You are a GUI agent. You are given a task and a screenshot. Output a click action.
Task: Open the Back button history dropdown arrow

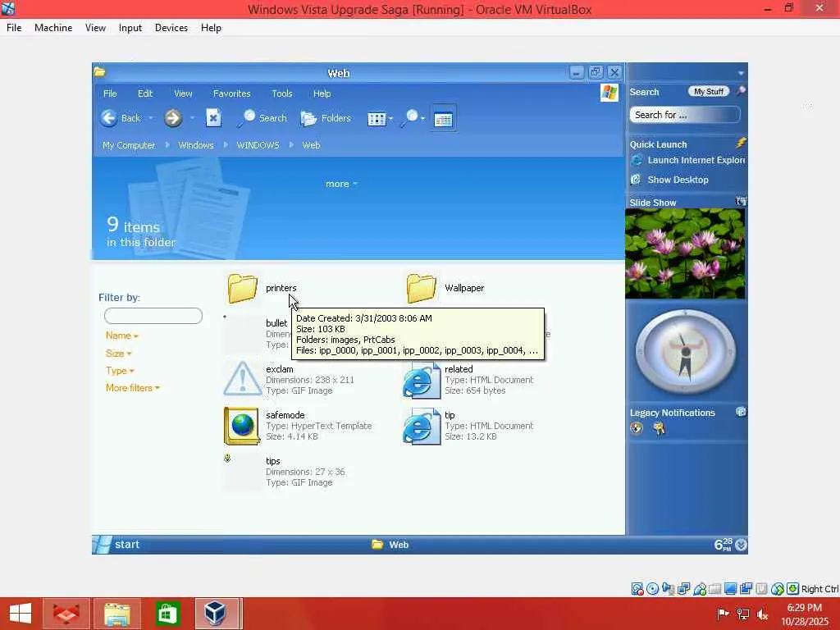tap(151, 118)
